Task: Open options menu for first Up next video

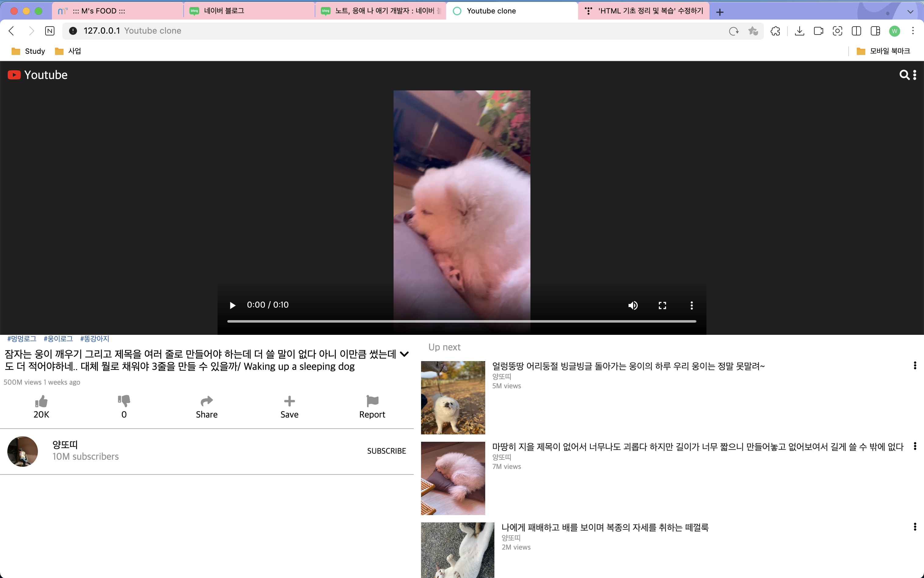Action: point(915,365)
